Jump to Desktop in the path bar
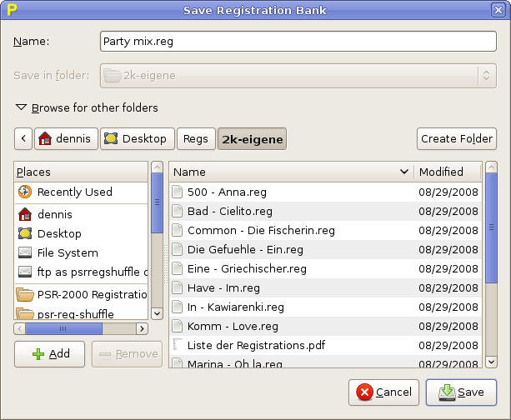 (138, 139)
